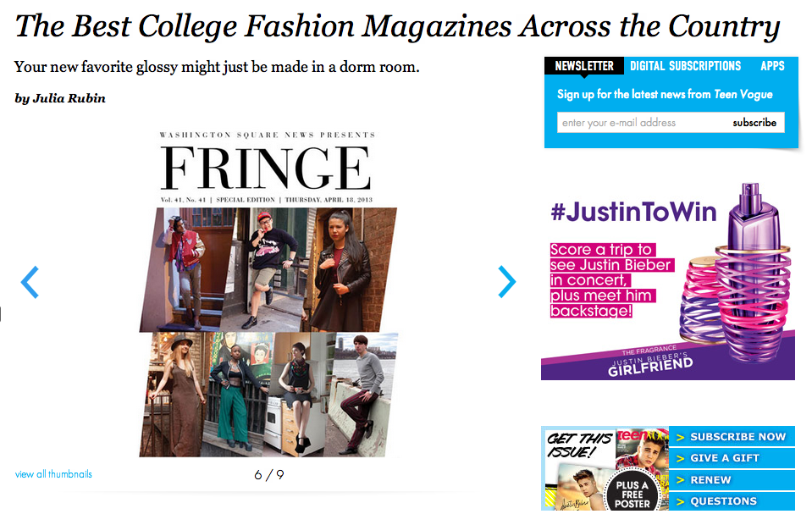Click the FRINGE magazine cover image
The width and height of the screenshot is (812, 514).
click(x=268, y=292)
